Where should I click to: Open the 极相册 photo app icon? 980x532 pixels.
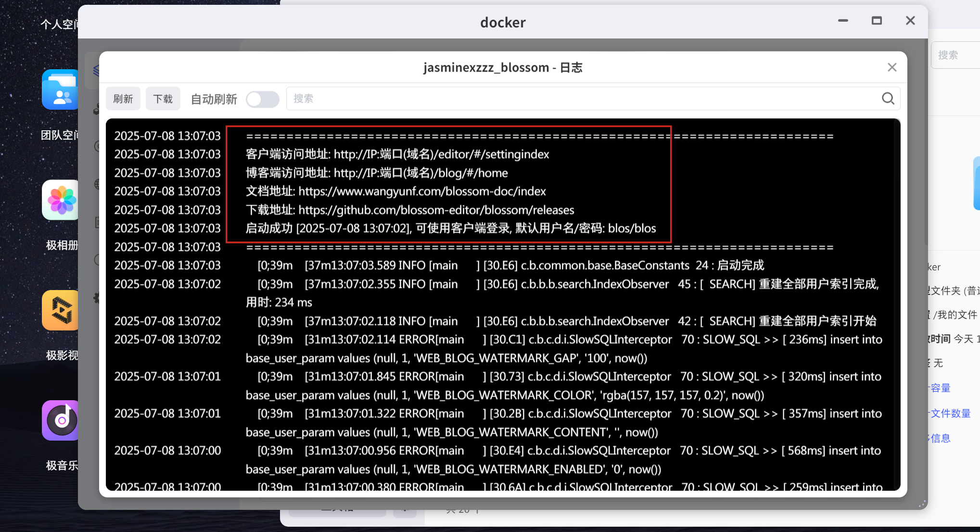point(60,200)
